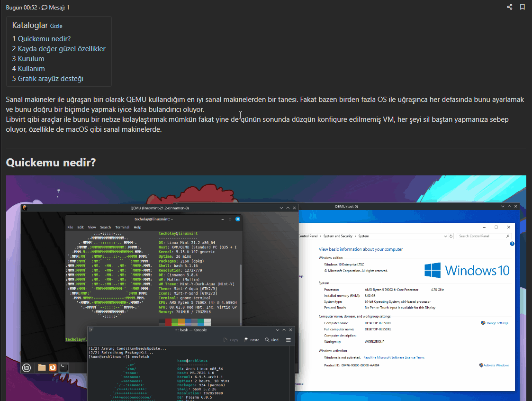Image resolution: width=532 pixels, height=401 pixels.
Task: Click the blue help question mark icon
Action: click(x=512, y=244)
